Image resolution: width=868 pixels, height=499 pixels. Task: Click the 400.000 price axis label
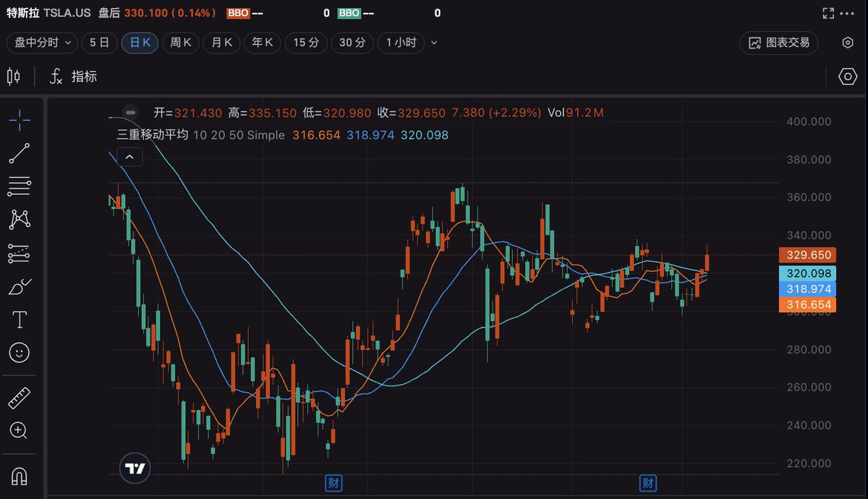pos(808,121)
